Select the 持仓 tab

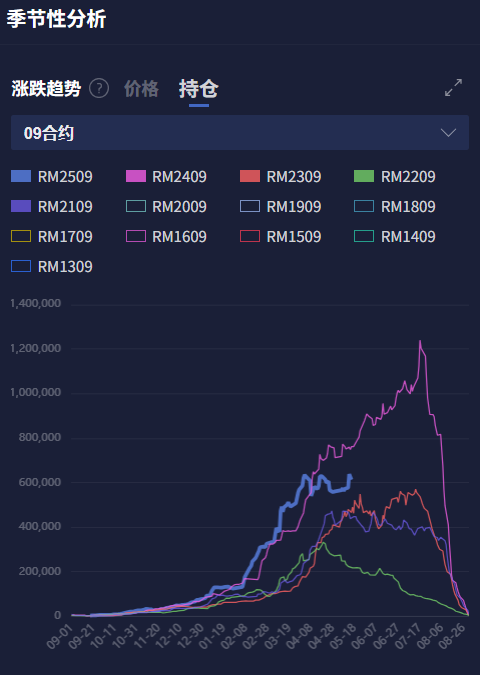tap(198, 89)
